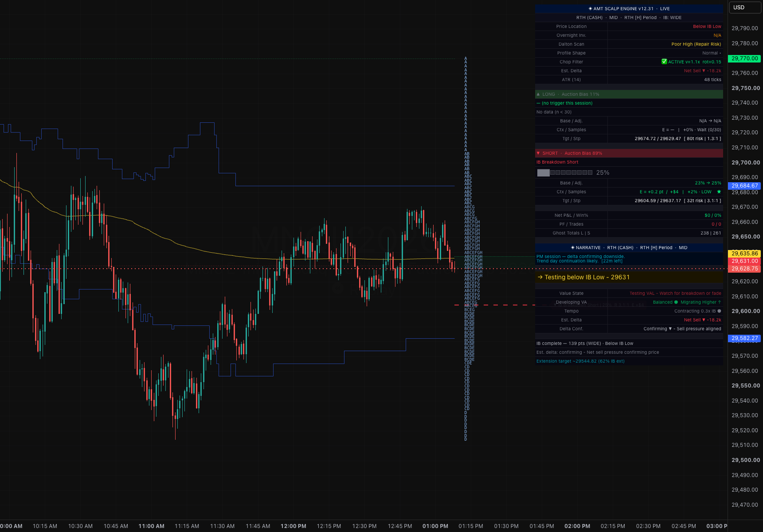Click the green dot beside Balanced
The height and width of the screenshot is (532, 763).
coord(676,302)
